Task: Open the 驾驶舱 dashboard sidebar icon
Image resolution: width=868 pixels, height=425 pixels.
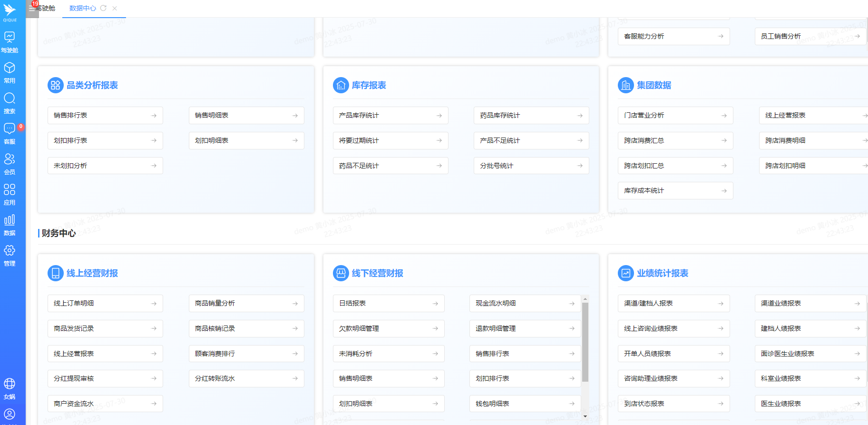Action: (x=10, y=37)
